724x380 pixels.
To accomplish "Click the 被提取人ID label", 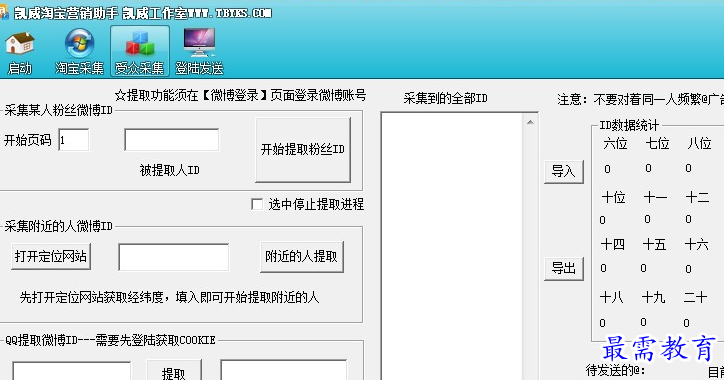I will [x=169, y=170].
